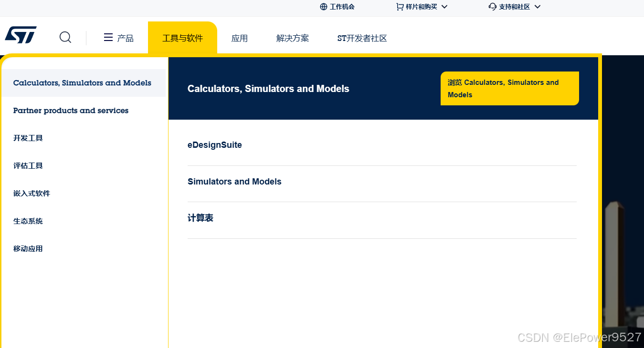
Task: Open the 应用 menu
Action: pos(240,38)
